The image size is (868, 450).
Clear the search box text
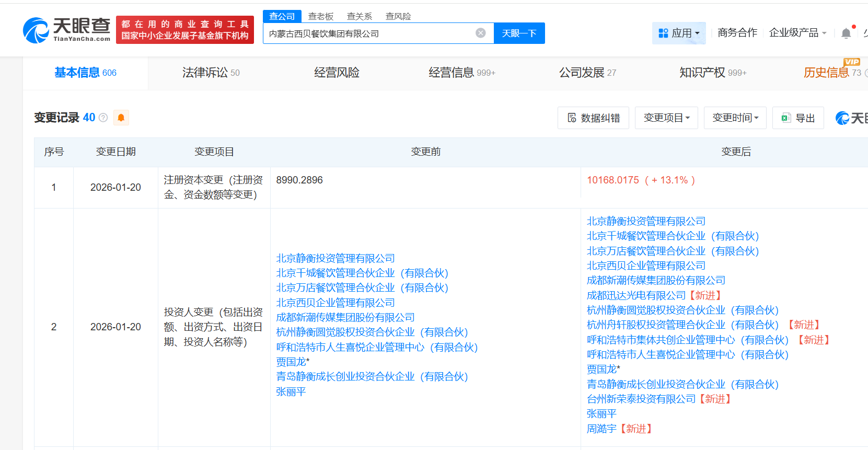pos(480,33)
